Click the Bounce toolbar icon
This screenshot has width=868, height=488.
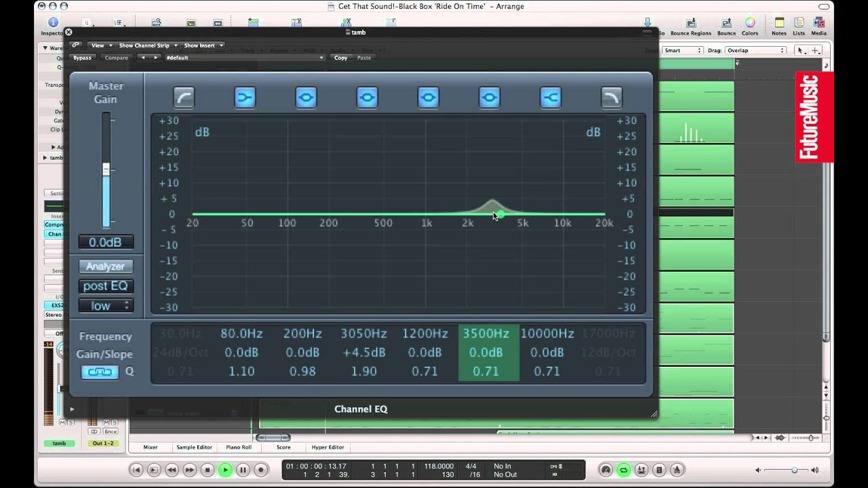(x=726, y=26)
